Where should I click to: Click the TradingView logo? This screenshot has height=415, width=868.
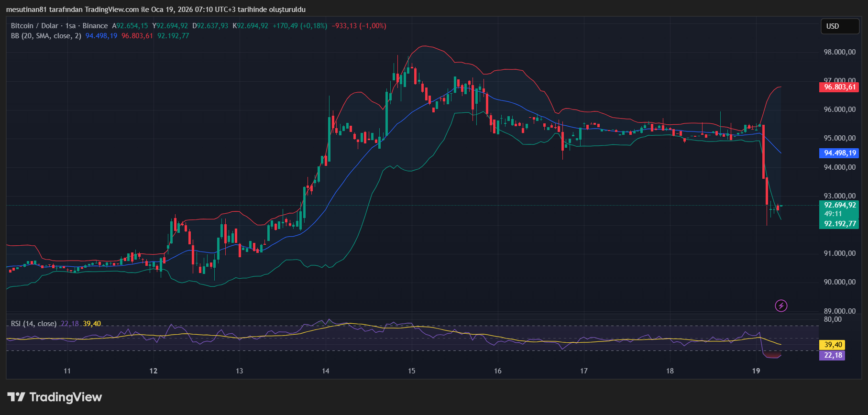point(55,397)
